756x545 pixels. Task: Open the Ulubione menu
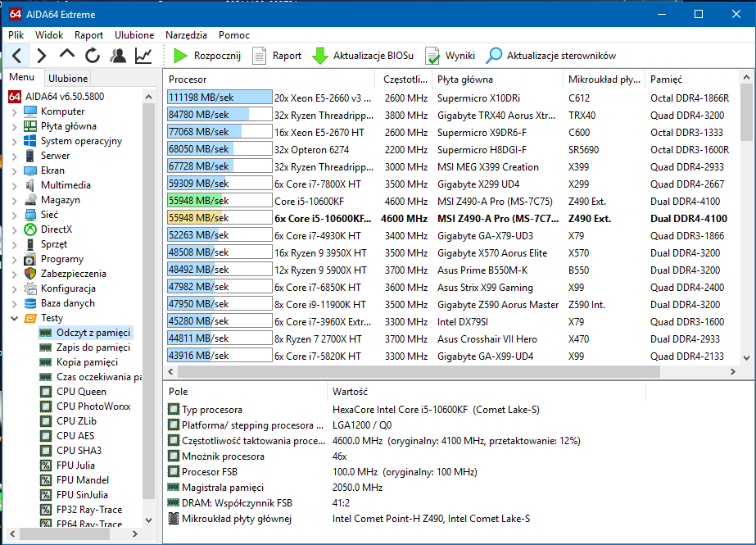coord(134,35)
